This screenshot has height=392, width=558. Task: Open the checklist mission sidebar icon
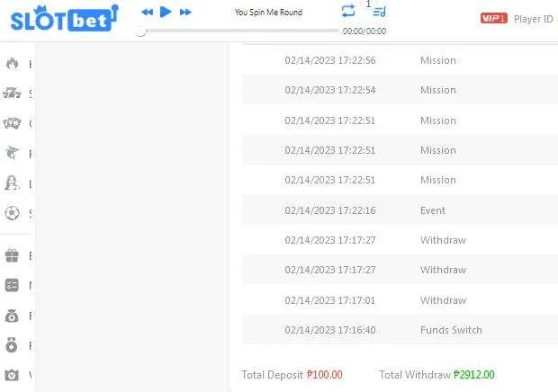pos(12,285)
